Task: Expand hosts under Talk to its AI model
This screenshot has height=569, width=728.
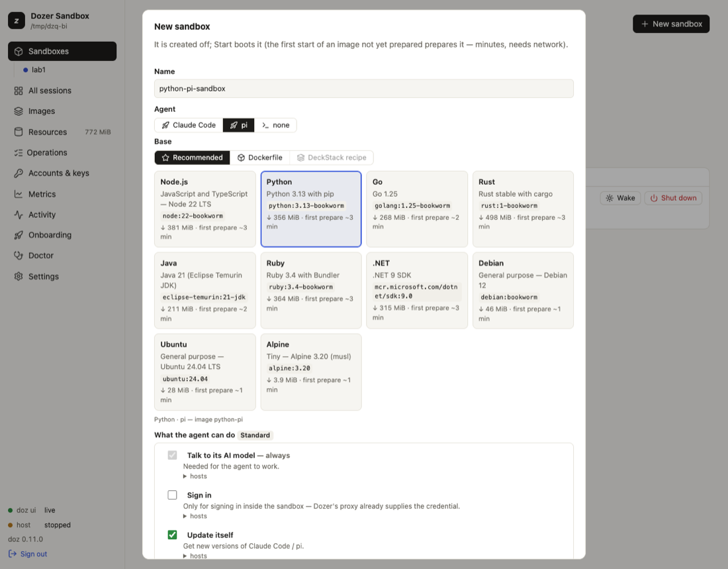Action: (195, 476)
